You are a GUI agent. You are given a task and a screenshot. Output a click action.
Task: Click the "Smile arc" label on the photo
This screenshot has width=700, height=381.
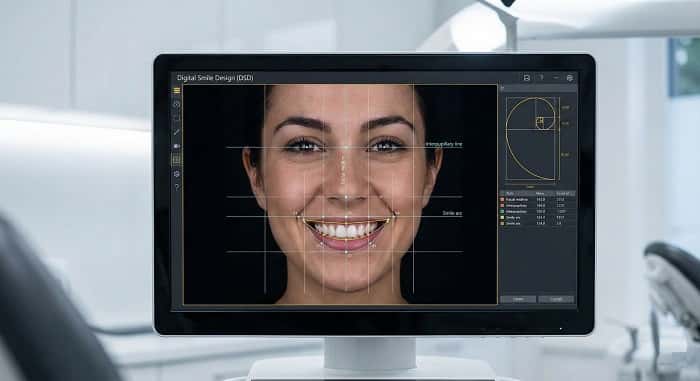(x=452, y=213)
